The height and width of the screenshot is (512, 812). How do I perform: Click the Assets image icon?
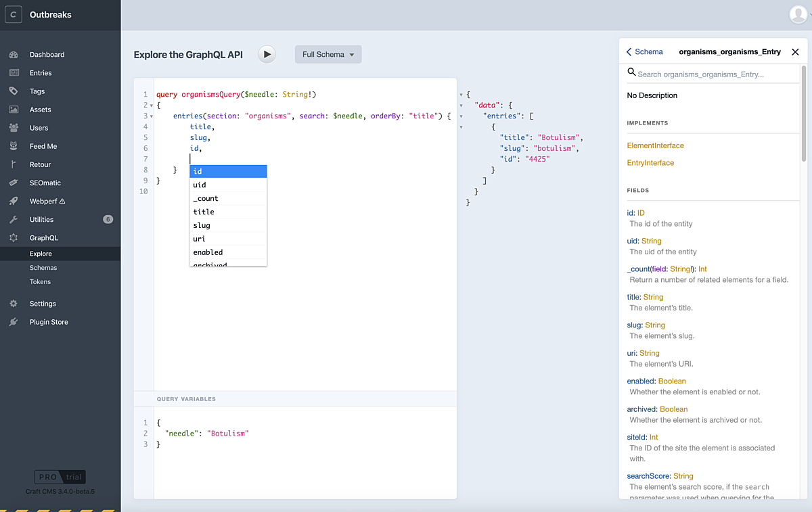(x=14, y=110)
